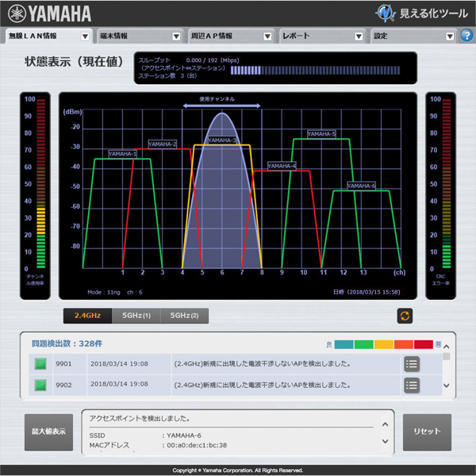Image resolution: width=476 pixels, height=476 pixels.
Task: Open the help question mark icon
Action: 465,36
